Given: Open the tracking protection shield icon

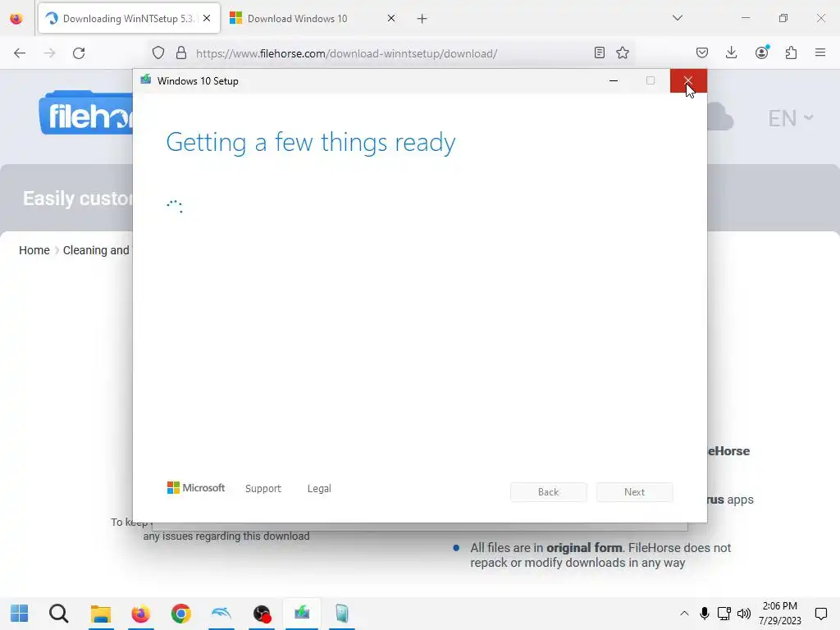Looking at the screenshot, I should tap(158, 53).
